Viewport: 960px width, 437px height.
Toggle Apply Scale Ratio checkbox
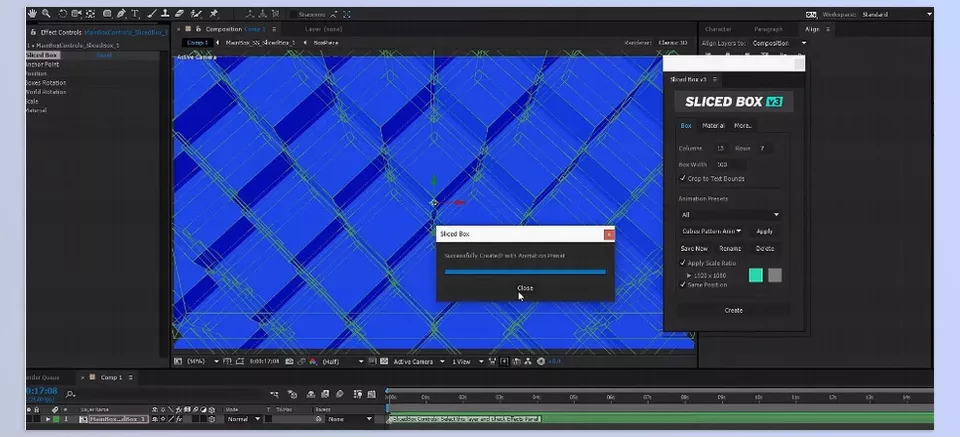coord(683,263)
